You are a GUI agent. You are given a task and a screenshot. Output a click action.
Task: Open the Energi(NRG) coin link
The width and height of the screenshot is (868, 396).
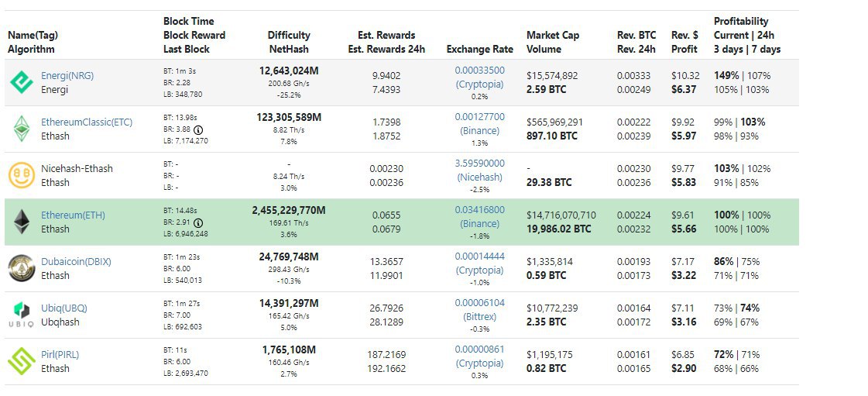point(67,76)
